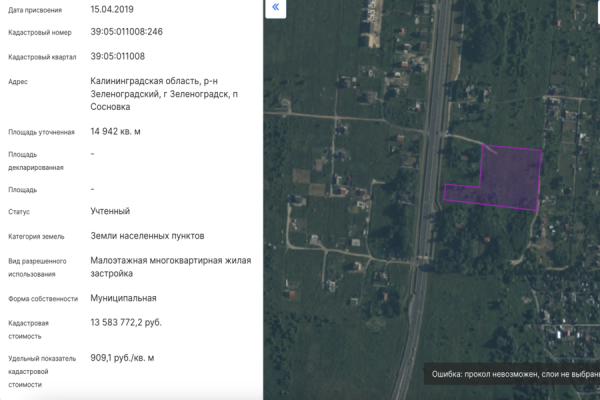The image size is (600, 400).
Task: Click the land category 'Земли населенных пунктов'
Action: 147,236
